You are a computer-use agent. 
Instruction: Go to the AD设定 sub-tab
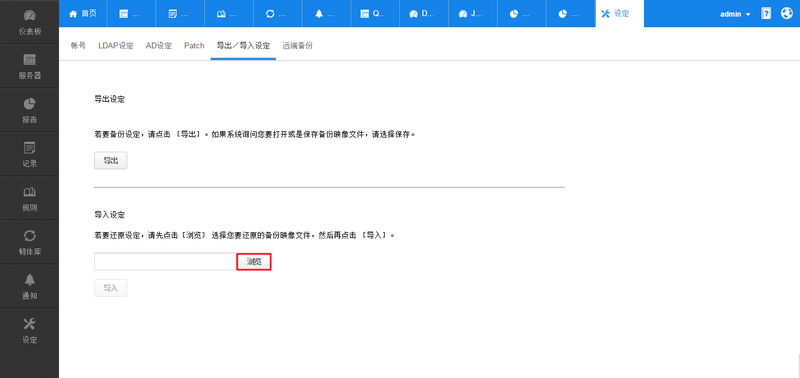[x=159, y=45]
